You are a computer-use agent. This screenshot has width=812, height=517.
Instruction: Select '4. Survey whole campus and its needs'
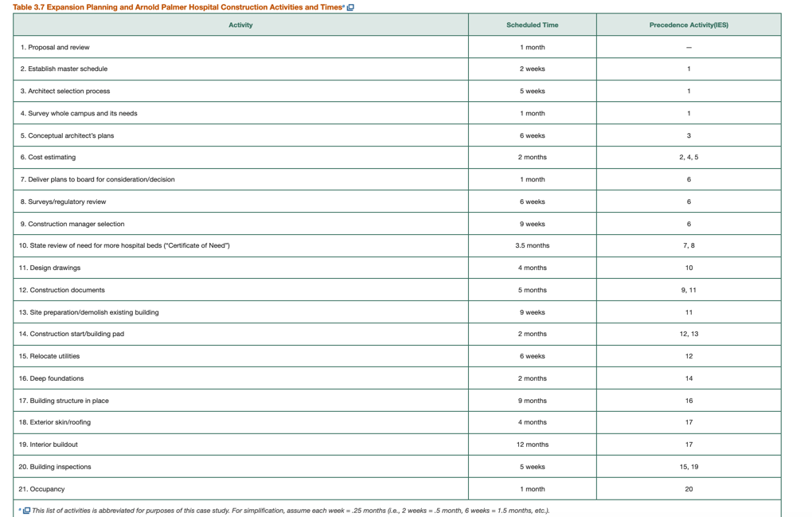pyautogui.click(x=79, y=113)
